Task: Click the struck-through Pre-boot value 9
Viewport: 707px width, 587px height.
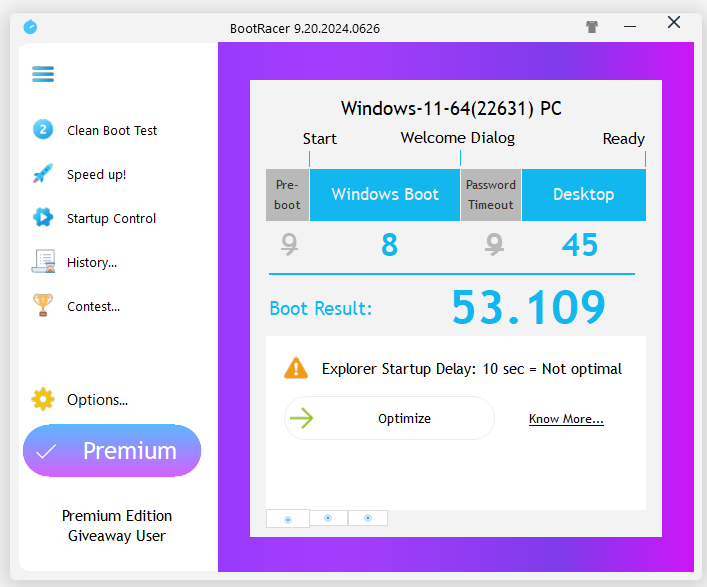Action: pos(289,244)
